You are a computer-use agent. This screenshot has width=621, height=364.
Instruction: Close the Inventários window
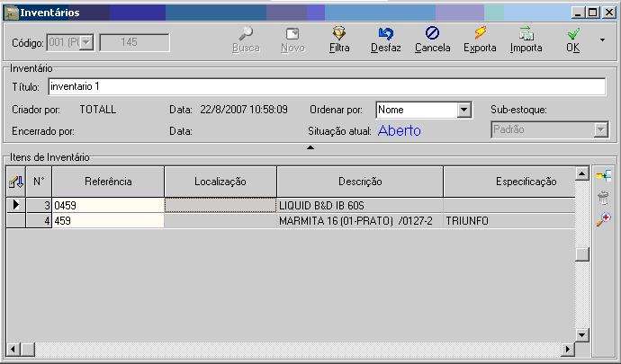[608, 13]
